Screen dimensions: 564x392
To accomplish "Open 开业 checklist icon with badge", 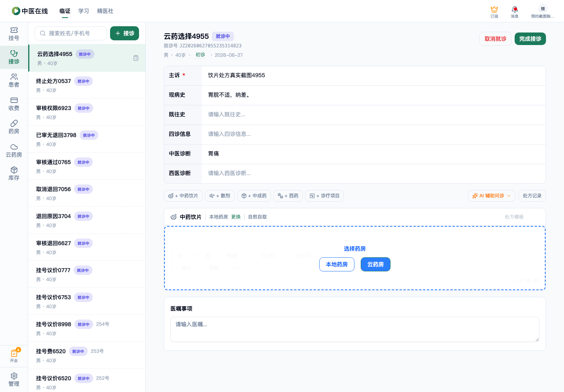I will [x=14, y=356].
